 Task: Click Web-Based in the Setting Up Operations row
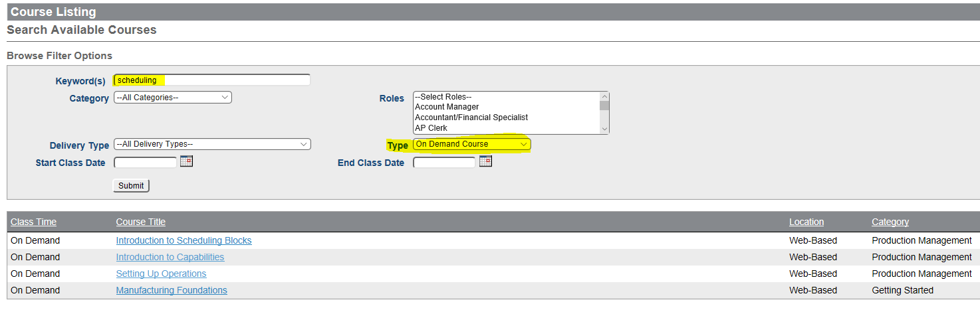pos(813,274)
